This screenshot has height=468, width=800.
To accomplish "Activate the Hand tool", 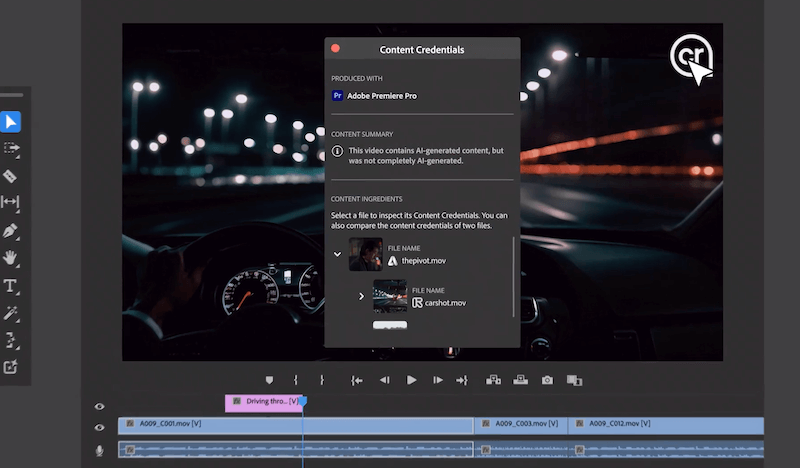I will point(10,258).
